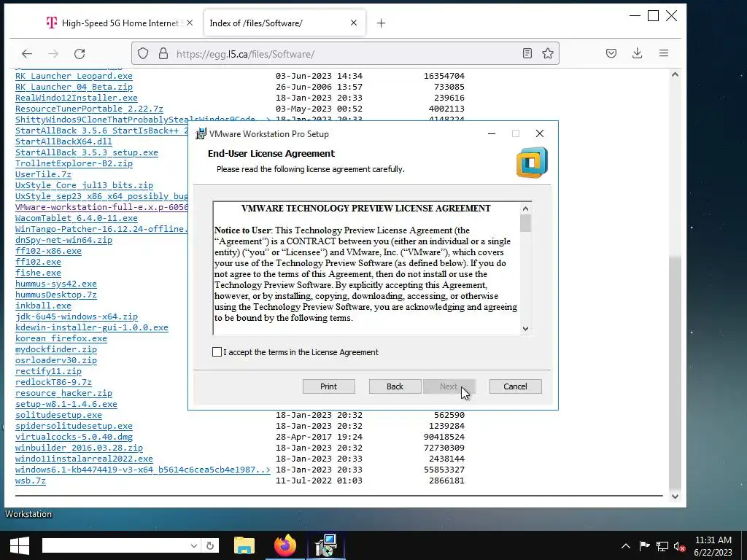Open the wsb.7z link
The width and height of the screenshot is (747, 560).
pyautogui.click(x=31, y=481)
